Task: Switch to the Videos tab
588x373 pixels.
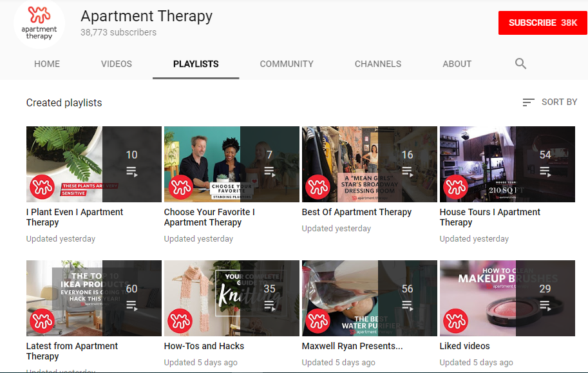Action: pyautogui.click(x=117, y=64)
